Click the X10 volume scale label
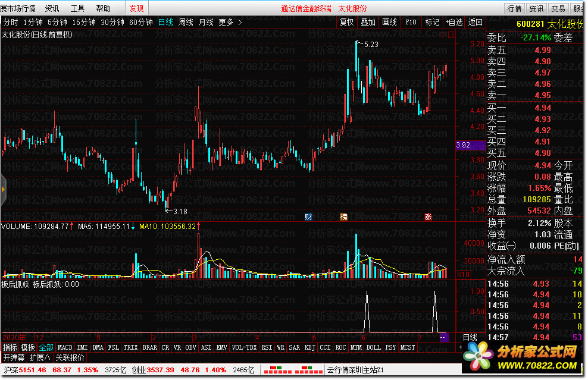The image size is (588, 380). tap(463, 274)
